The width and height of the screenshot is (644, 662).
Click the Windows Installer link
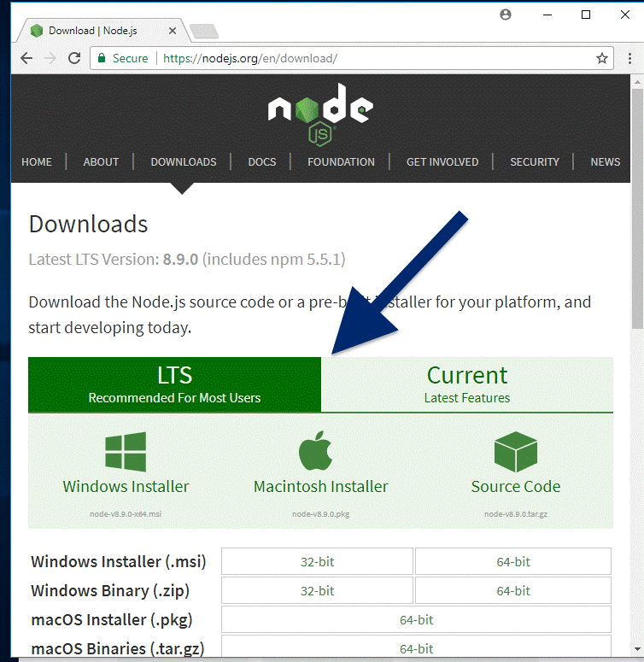[126, 487]
